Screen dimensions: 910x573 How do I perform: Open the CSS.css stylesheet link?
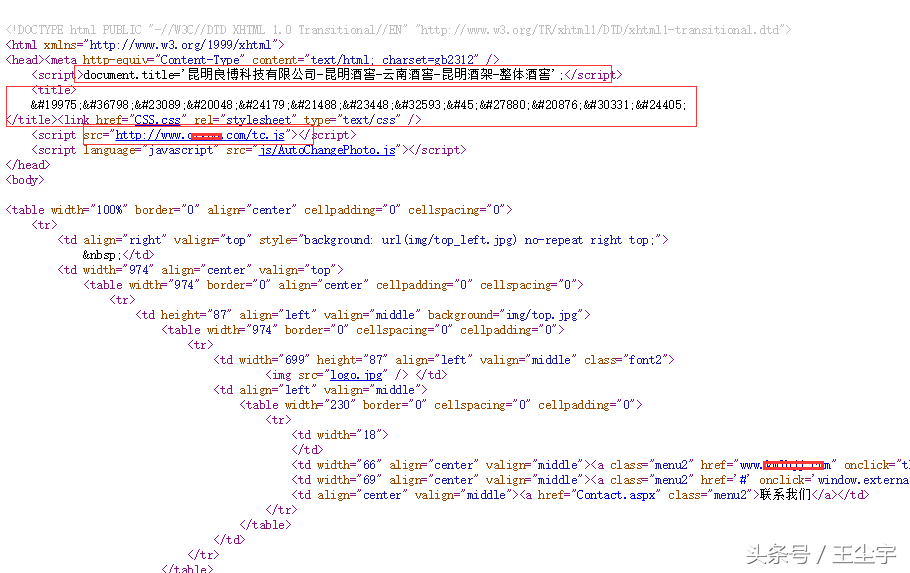pyautogui.click(x=157, y=120)
